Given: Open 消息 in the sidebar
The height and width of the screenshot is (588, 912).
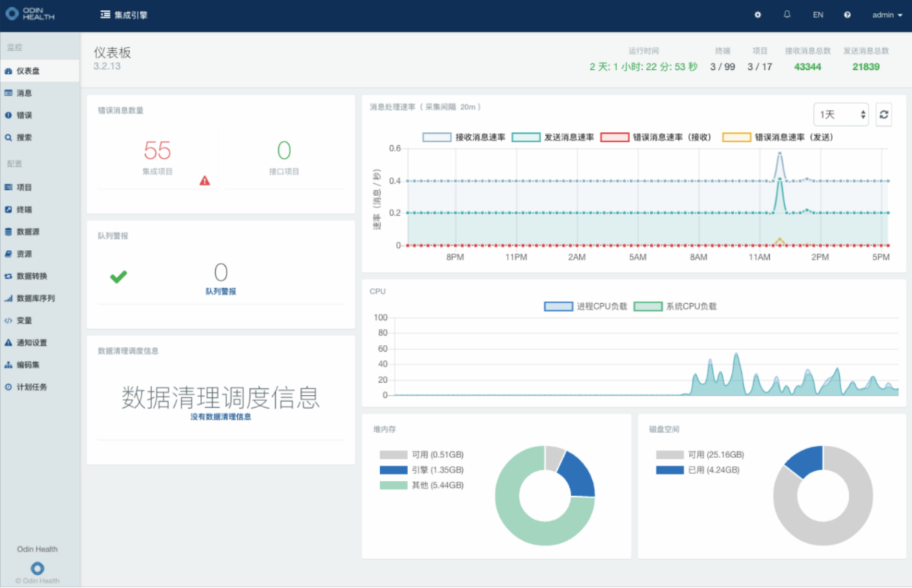Looking at the screenshot, I should (x=24, y=93).
